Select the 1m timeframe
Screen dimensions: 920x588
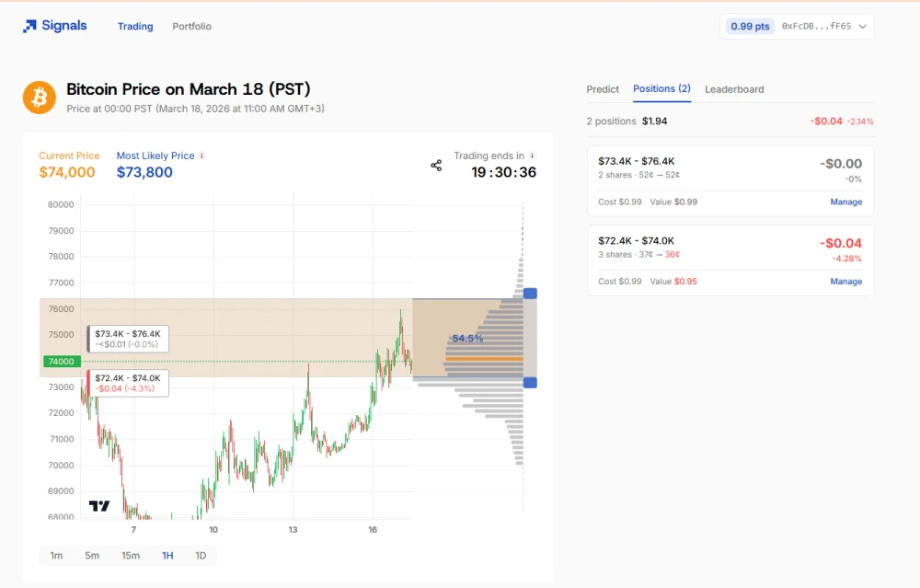[x=56, y=555]
